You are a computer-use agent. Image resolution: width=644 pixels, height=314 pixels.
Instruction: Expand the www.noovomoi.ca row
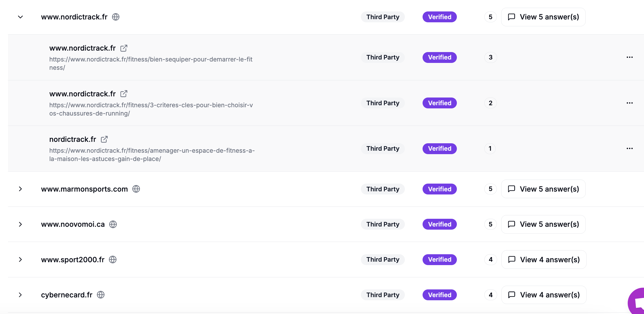[x=20, y=224]
